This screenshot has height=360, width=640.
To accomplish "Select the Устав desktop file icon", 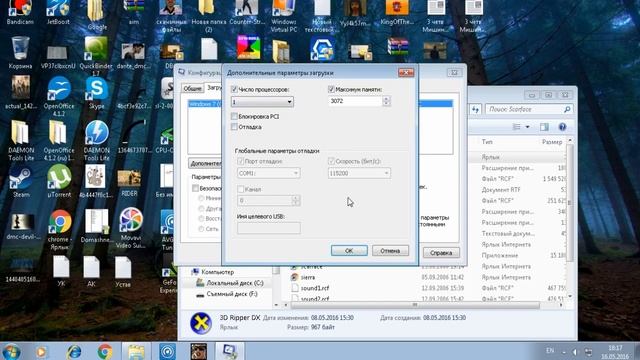I will (122, 271).
